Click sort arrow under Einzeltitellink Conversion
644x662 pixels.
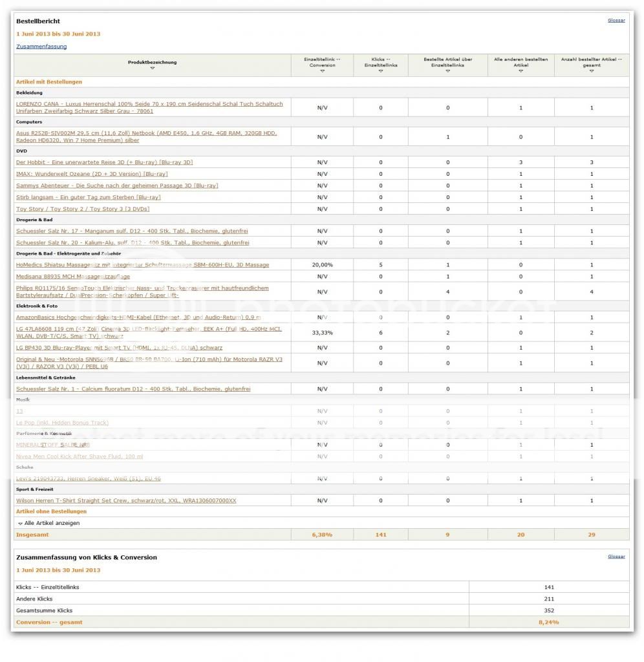[x=322, y=71]
